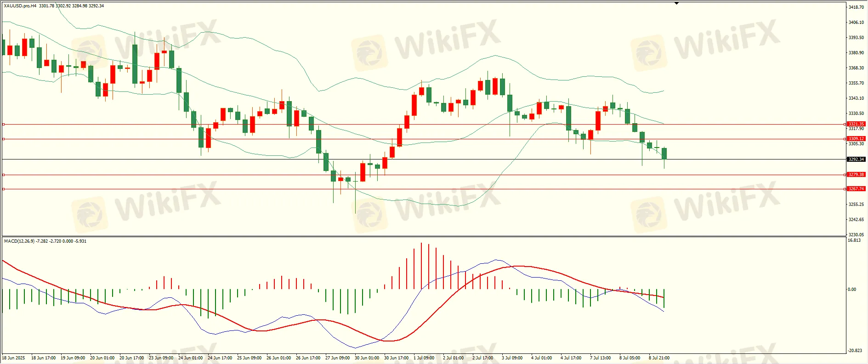Click the 19 Jun 09:00 time label
Screen dimensions: 868x364
[73, 358]
